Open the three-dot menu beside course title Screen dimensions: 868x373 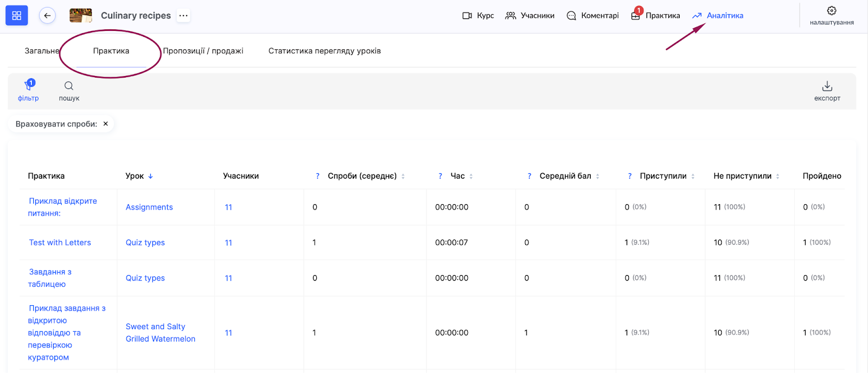pyautogui.click(x=183, y=16)
